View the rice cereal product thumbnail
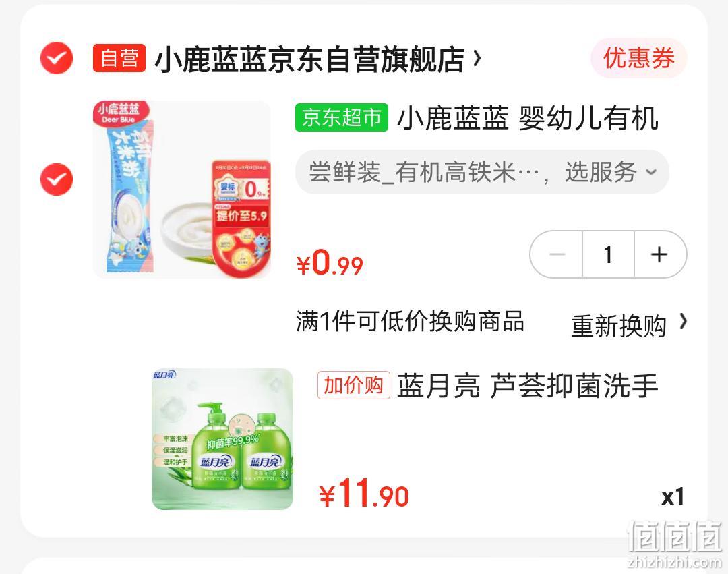Image resolution: width=728 pixels, height=574 pixels. pyautogui.click(x=182, y=190)
